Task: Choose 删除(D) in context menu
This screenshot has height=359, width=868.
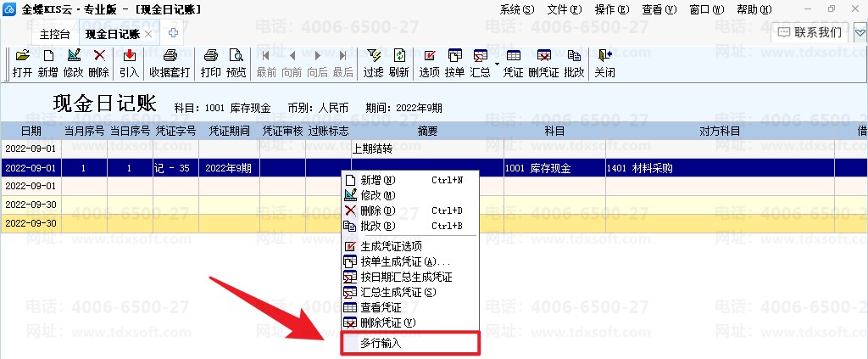Action: pyautogui.click(x=409, y=210)
